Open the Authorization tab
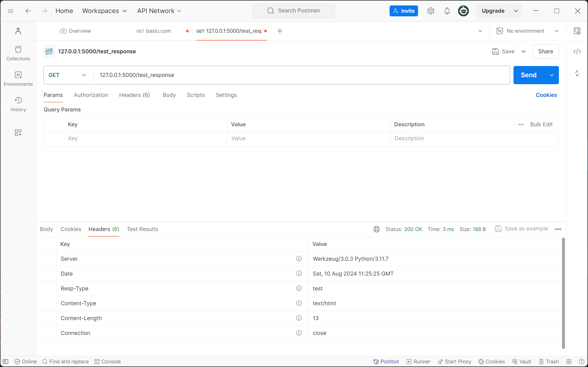 tap(91, 95)
